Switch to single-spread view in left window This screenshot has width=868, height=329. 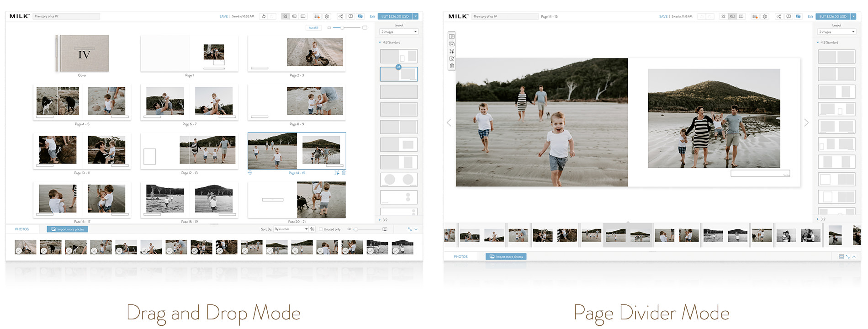pyautogui.click(x=294, y=16)
